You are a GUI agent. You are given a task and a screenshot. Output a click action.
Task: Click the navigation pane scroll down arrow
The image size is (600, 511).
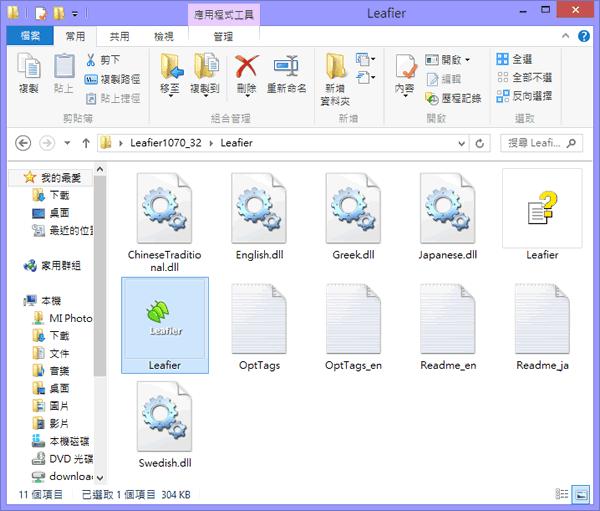tap(100, 478)
